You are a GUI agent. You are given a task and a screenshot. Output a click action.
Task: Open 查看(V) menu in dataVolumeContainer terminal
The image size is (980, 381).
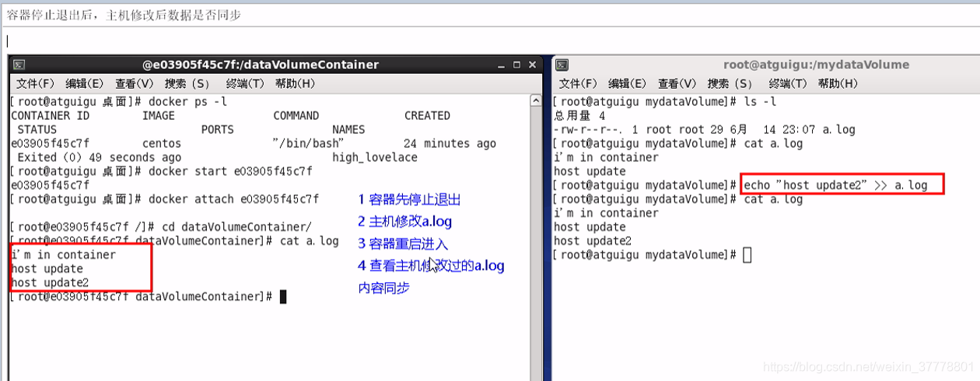pyautogui.click(x=135, y=83)
